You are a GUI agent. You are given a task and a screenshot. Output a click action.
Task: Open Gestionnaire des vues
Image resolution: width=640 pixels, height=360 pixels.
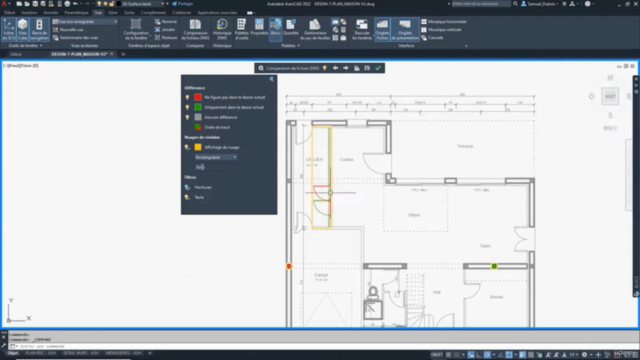point(76,38)
